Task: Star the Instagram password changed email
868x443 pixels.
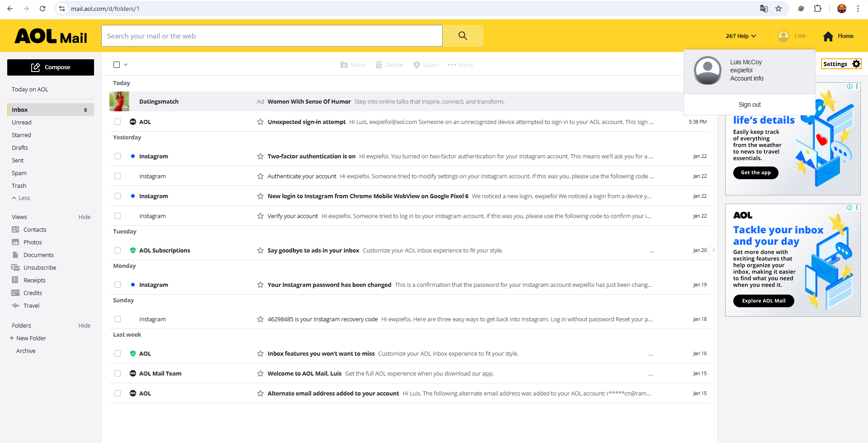Action: (260, 285)
